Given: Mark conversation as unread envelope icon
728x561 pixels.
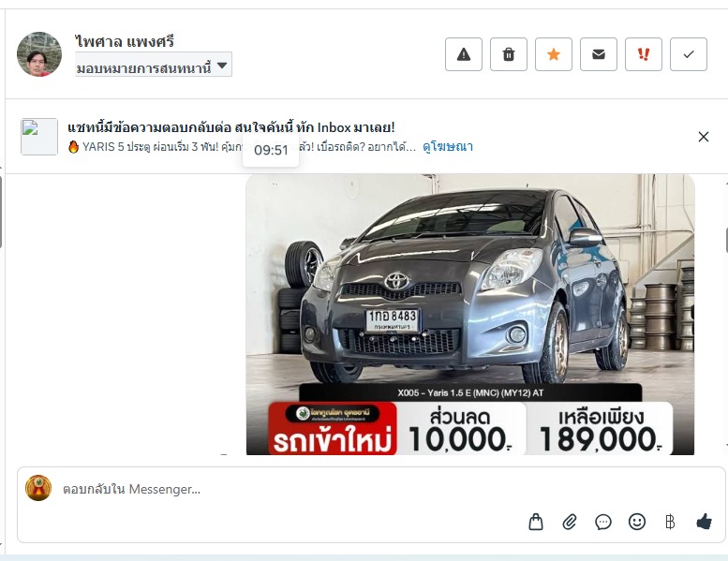Looking at the screenshot, I should [599, 54].
